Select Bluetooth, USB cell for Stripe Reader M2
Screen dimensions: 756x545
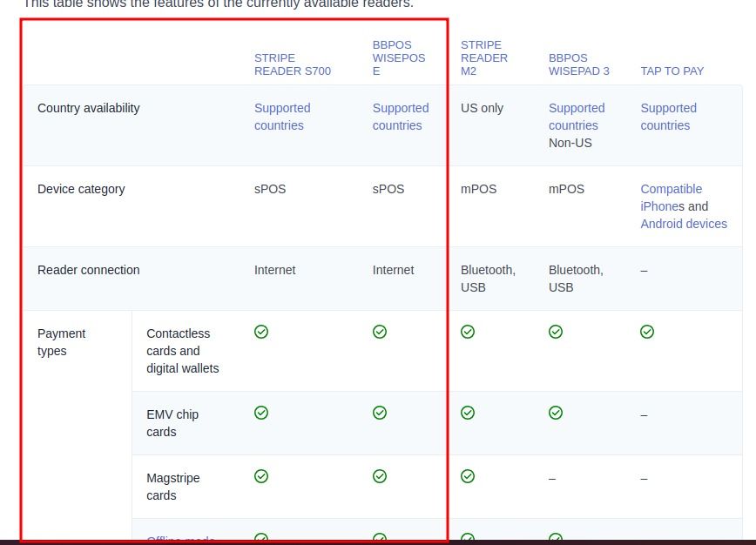pos(488,279)
